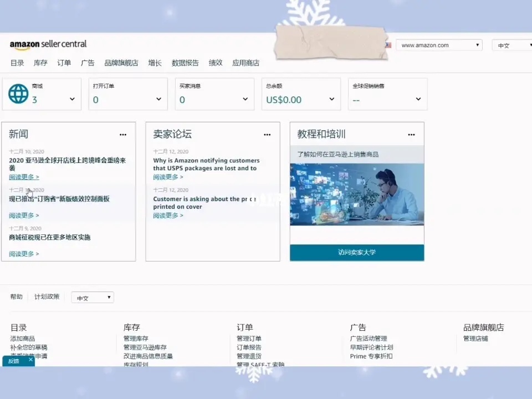Open 阅读更多 under the first news item
This screenshot has height=399, width=532.
pos(23,177)
